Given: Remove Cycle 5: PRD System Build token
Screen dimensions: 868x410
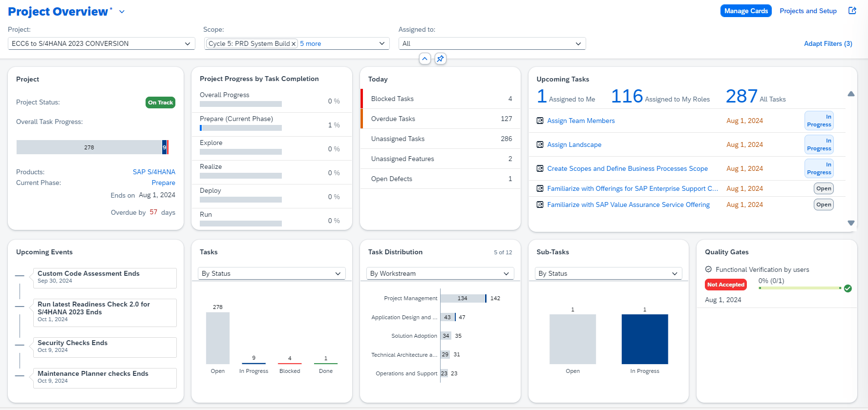Looking at the screenshot, I should coord(294,44).
